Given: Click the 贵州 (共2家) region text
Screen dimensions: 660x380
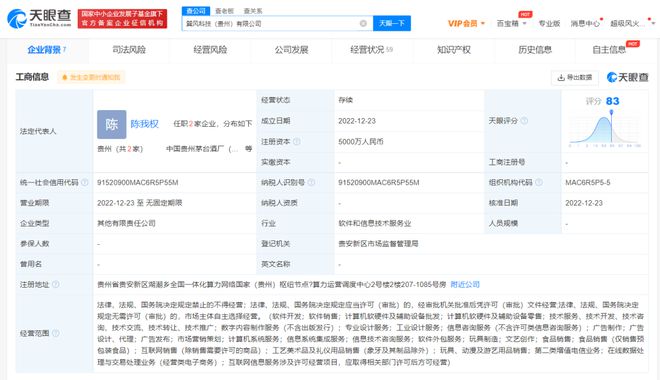Looking at the screenshot, I should [x=120, y=149].
